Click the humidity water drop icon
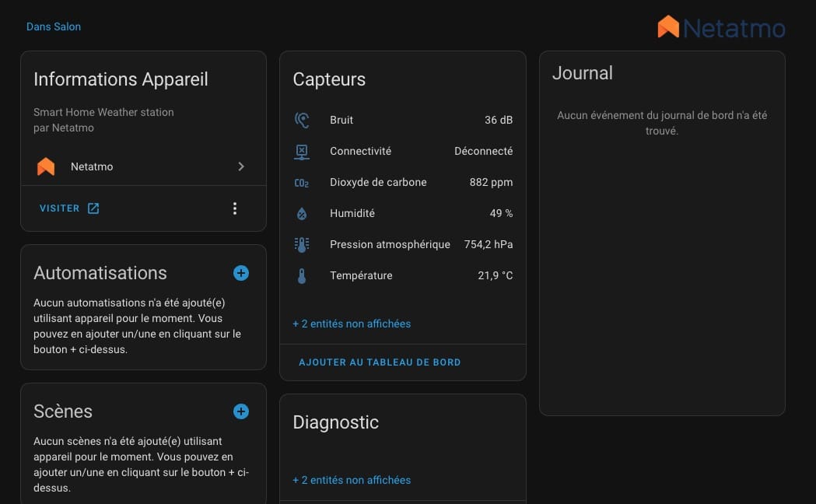 click(302, 213)
